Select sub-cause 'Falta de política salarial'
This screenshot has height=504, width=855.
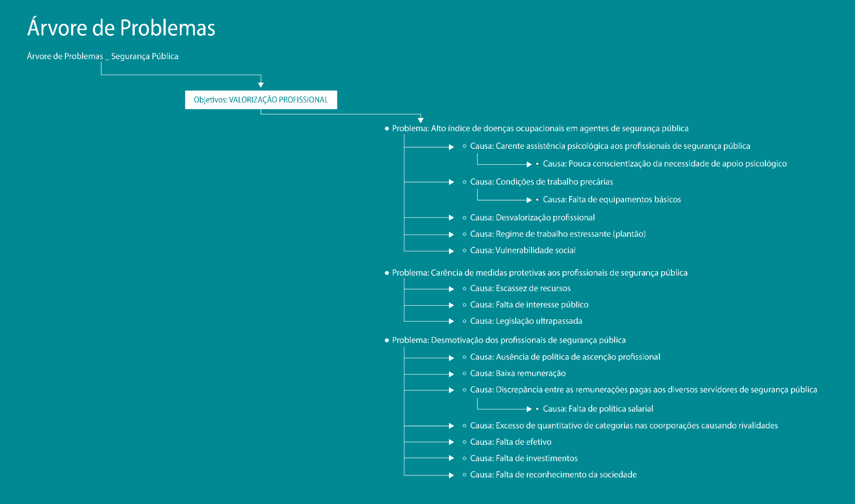597,409
